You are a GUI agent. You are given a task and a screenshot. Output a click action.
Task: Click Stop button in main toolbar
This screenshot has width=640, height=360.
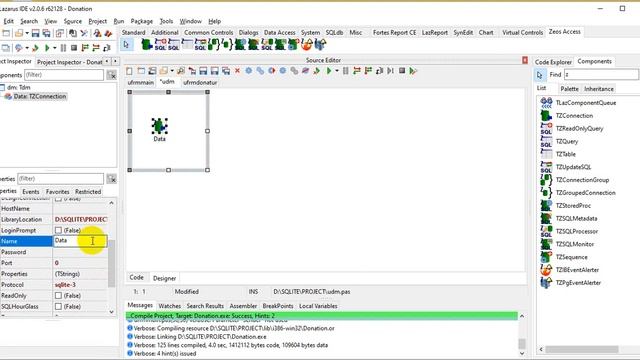(x=74, y=48)
